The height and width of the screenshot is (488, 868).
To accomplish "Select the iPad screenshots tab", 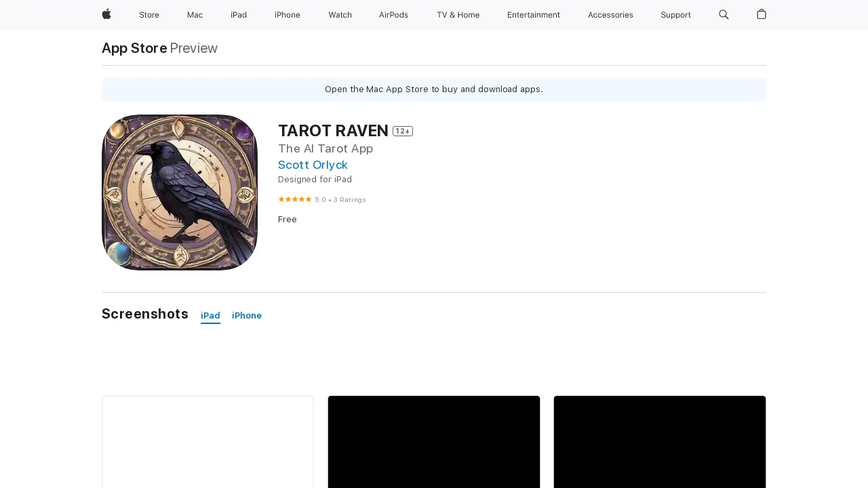I will [210, 316].
